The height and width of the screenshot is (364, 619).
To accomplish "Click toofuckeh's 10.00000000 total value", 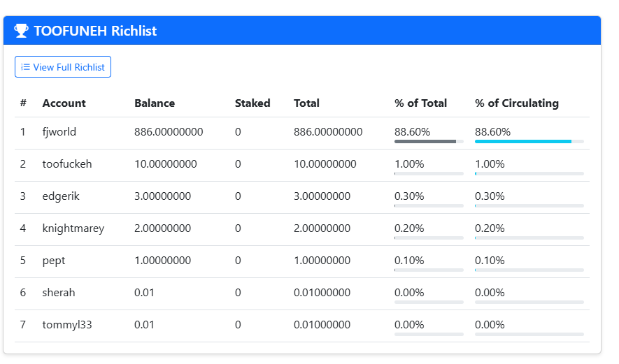I will coord(325,164).
